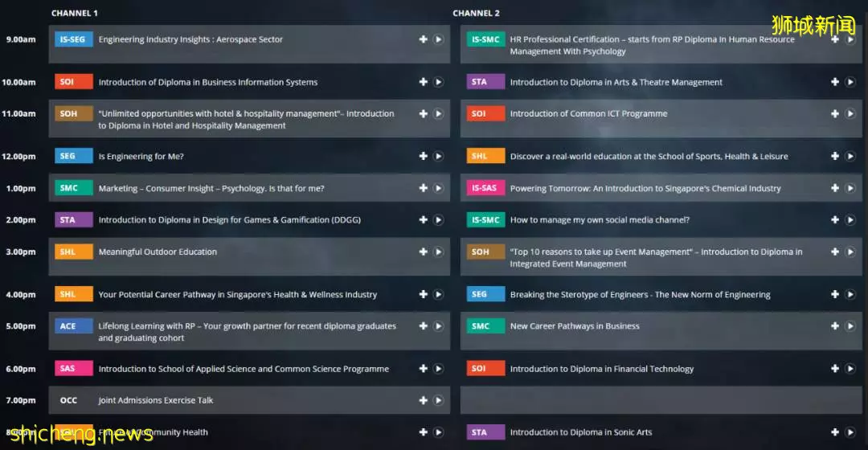Play Engineering Industry Insights Aerospace Sector session

tap(439, 39)
